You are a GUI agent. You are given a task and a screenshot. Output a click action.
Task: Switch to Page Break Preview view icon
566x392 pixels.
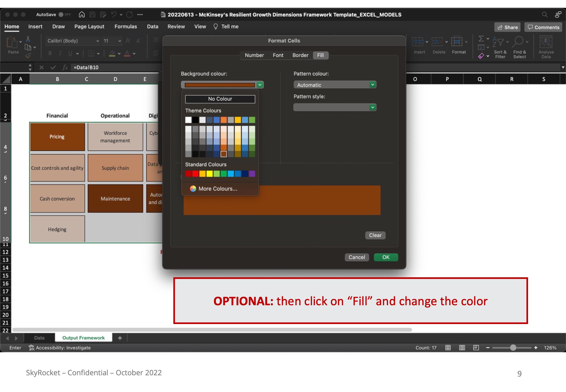[x=476, y=348]
